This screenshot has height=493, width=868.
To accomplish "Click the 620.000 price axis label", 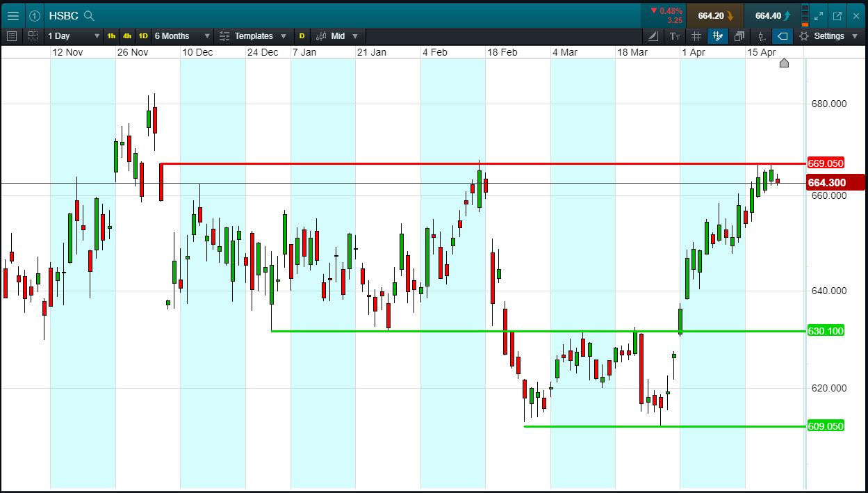I will click(x=828, y=388).
